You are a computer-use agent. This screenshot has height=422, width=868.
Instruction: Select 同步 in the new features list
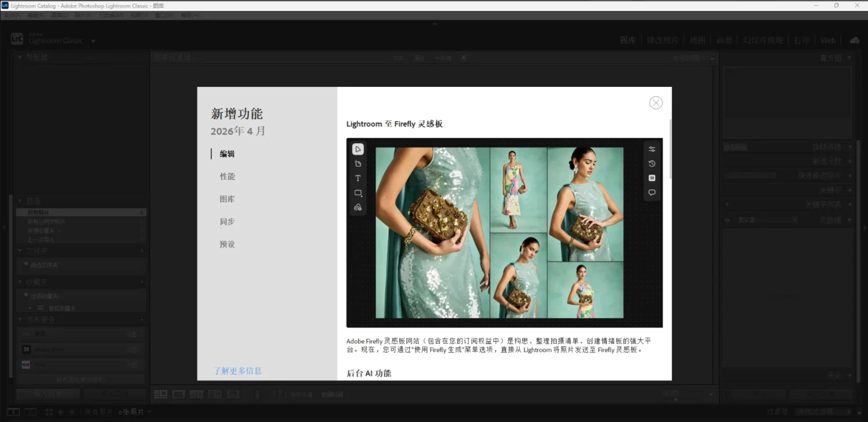(227, 221)
